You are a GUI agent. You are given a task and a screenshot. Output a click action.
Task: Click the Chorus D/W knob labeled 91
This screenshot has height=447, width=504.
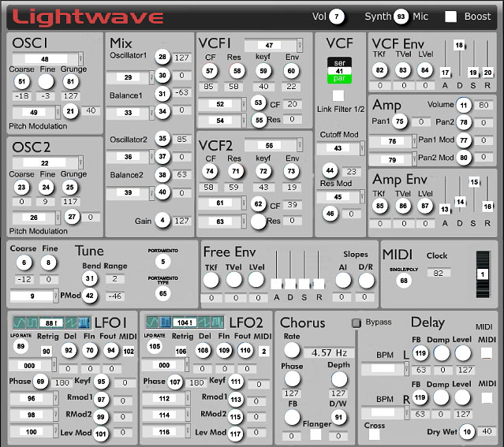[x=338, y=417]
